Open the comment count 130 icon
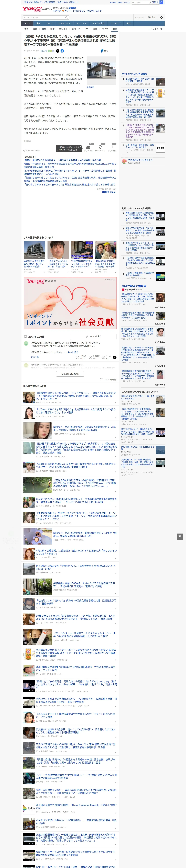This screenshot has height=868, width=186. pos(44,51)
